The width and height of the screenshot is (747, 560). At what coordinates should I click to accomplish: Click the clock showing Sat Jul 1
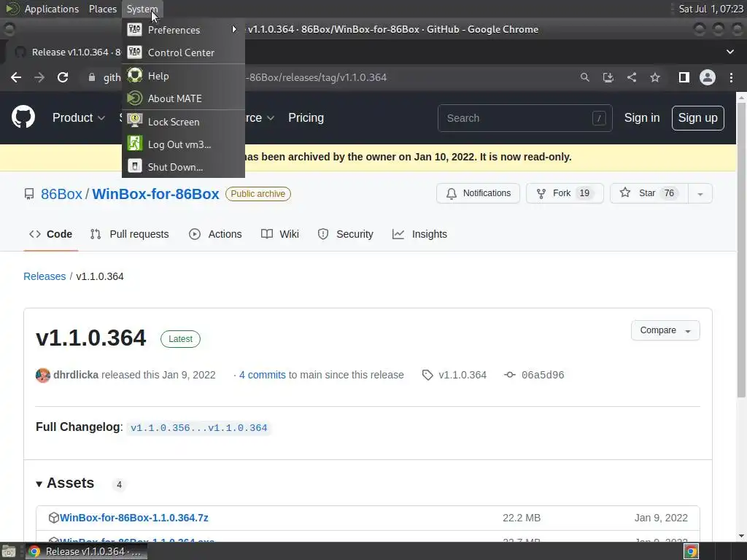[711, 9]
